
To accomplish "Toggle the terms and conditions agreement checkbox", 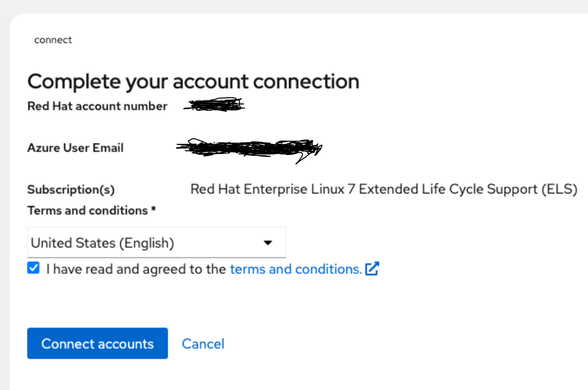I will (x=33, y=269).
